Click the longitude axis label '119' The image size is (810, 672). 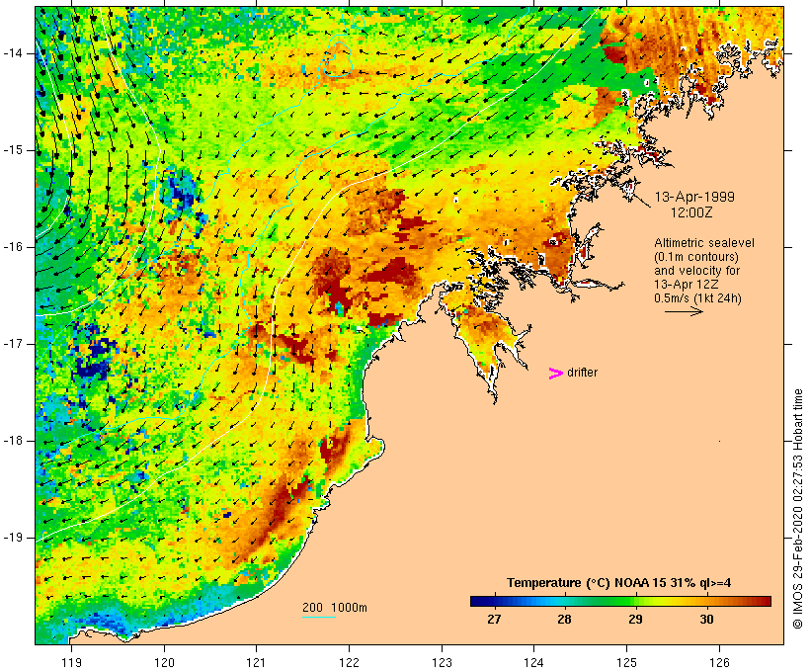pyautogui.click(x=71, y=662)
